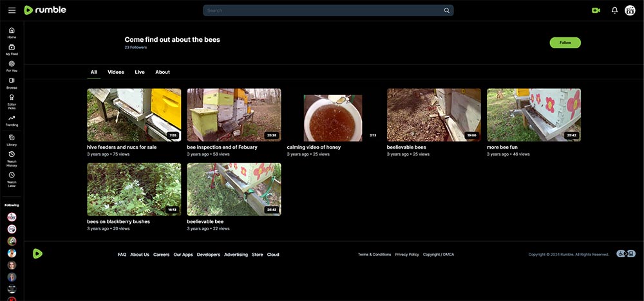Click '3 years ago • 75 views' text
This screenshot has width=644, height=301.
pyautogui.click(x=108, y=154)
